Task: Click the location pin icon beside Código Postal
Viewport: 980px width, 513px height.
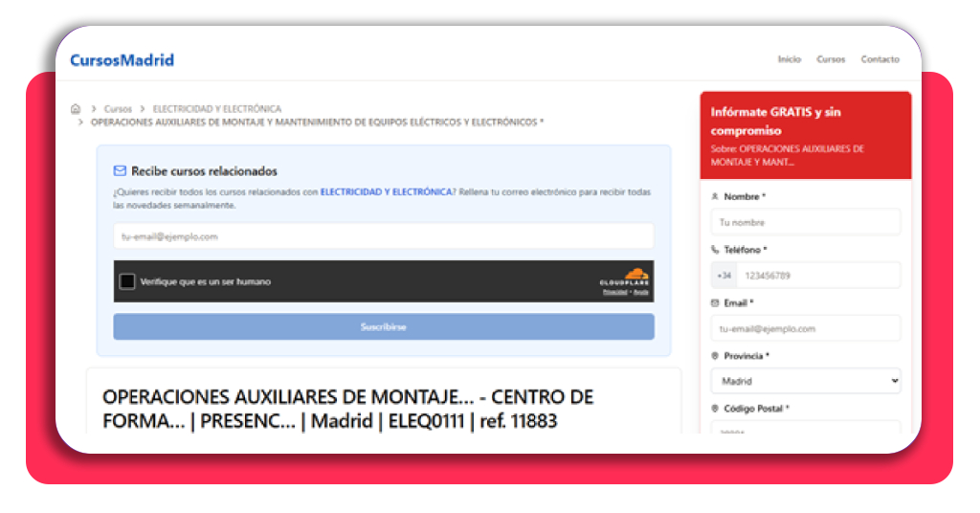Action: pos(715,408)
